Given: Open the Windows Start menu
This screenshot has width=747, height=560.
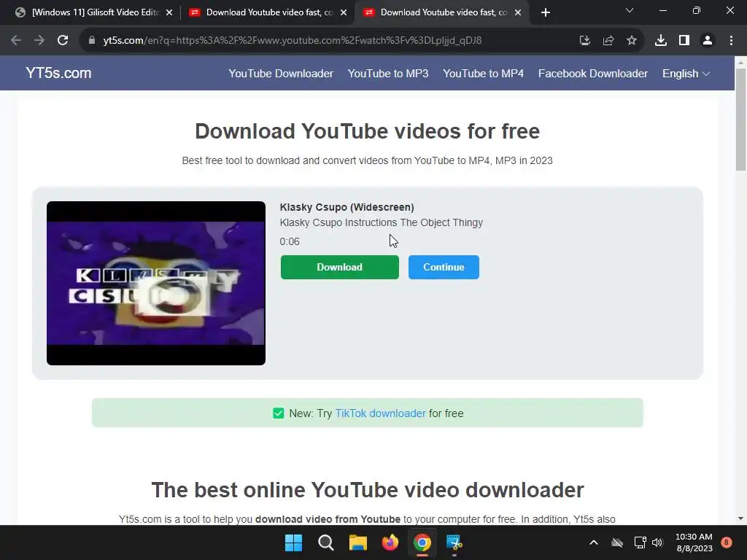Looking at the screenshot, I should tap(293, 542).
